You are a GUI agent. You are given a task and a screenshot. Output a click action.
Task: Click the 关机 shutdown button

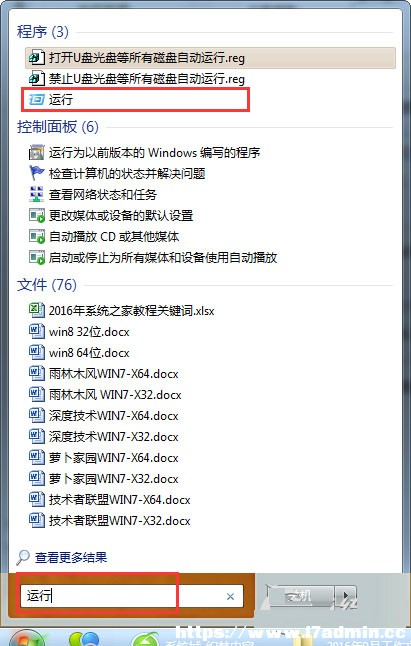coord(300,596)
